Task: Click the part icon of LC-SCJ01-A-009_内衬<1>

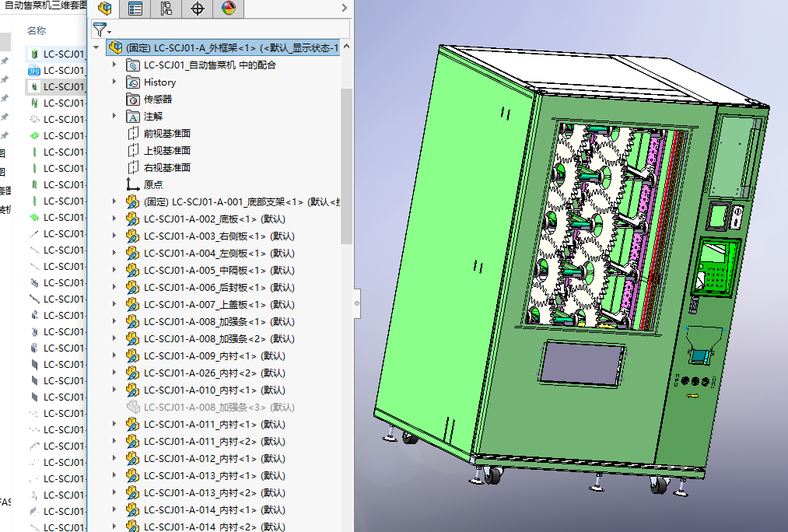Action: click(133, 355)
